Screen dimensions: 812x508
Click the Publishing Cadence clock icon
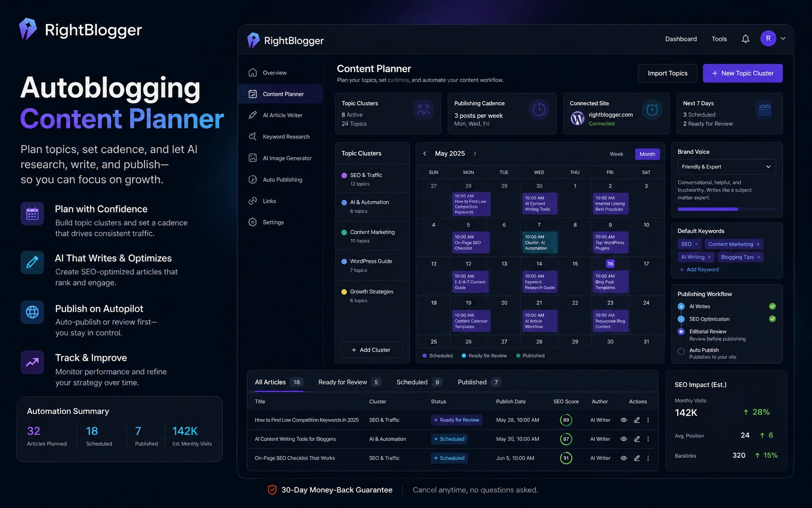click(x=539, y=110)
